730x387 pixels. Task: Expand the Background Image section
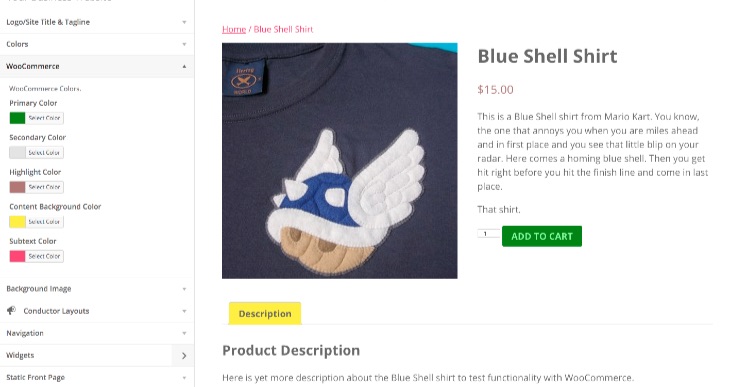click(x=97, y=289)
